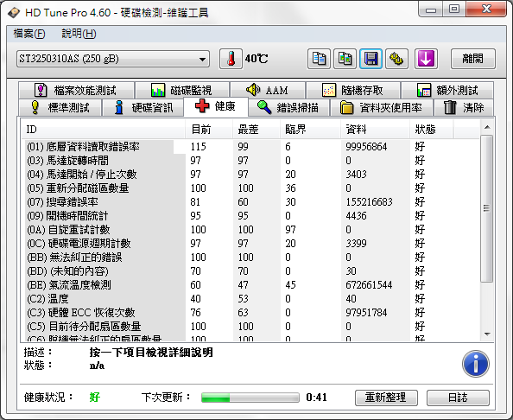Screen dimensions: 513x420
Task: Switch to the 磁碟監視 tab
Action: coord(182,90)
